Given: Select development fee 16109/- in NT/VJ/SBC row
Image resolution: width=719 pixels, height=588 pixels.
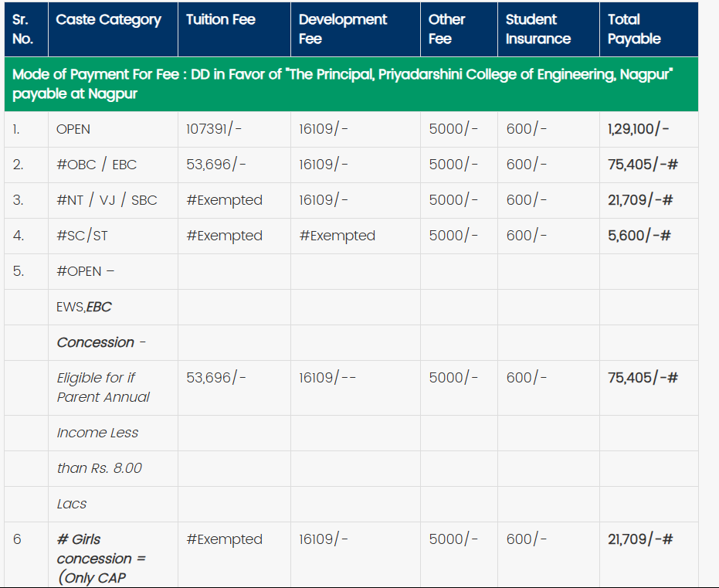Looking at the screenshot, I should pos(324,200).
